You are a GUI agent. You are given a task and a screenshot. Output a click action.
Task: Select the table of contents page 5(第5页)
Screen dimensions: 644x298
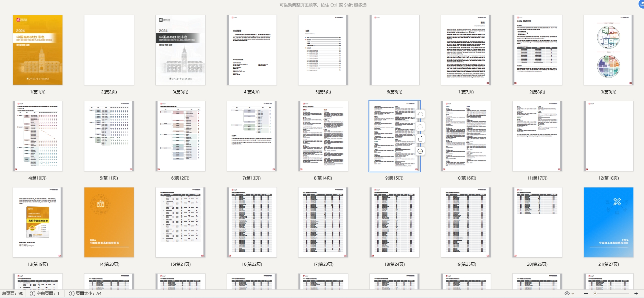[323, 50]
